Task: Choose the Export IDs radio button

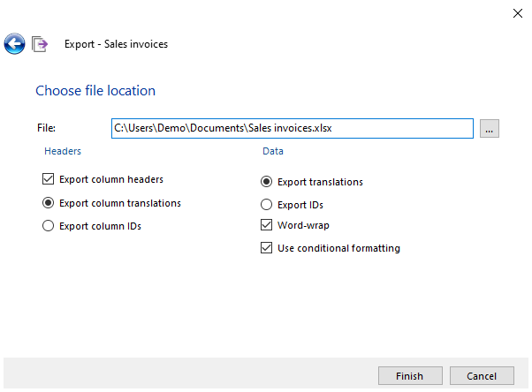Action: point(267,205)
